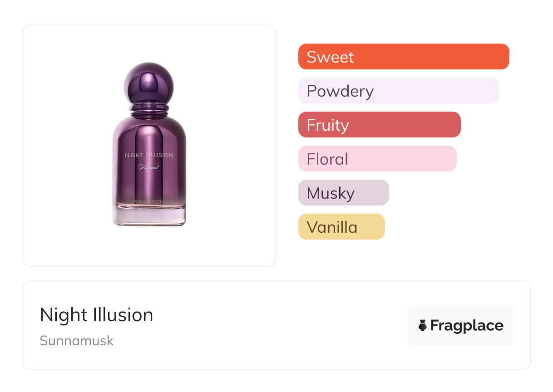This screenshot has height=392, width=553.
Task: Click empty space in bottom info card
Action: 272,327
